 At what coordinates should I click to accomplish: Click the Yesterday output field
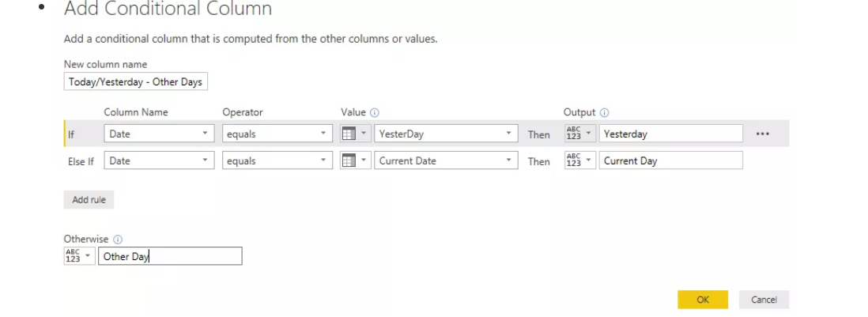[x=671, y=134]
